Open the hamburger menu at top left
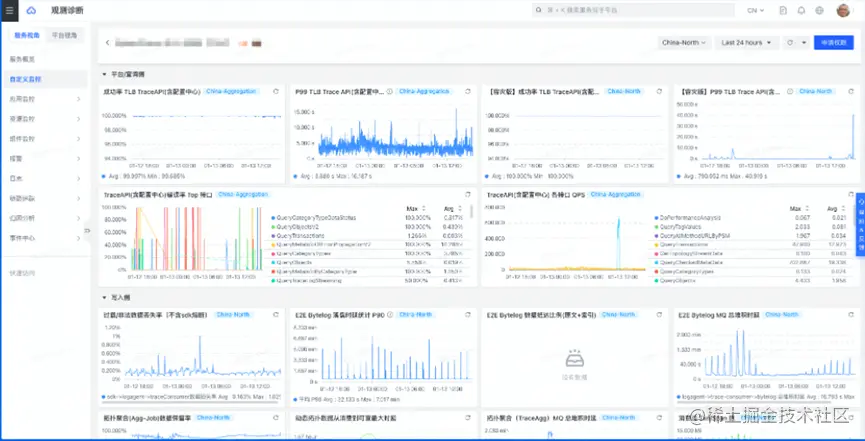 (x=9, y=10)
